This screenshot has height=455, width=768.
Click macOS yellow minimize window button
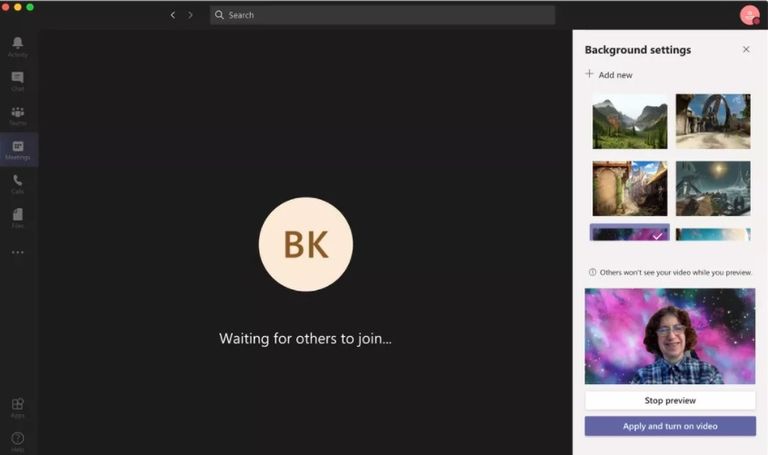click(18, 7)
